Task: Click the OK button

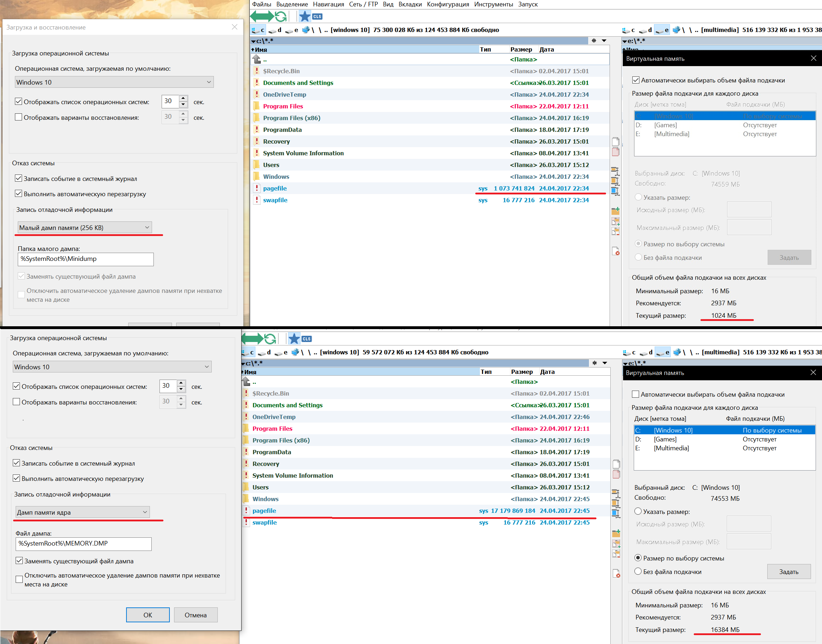Action: click(x=147, y=615)
